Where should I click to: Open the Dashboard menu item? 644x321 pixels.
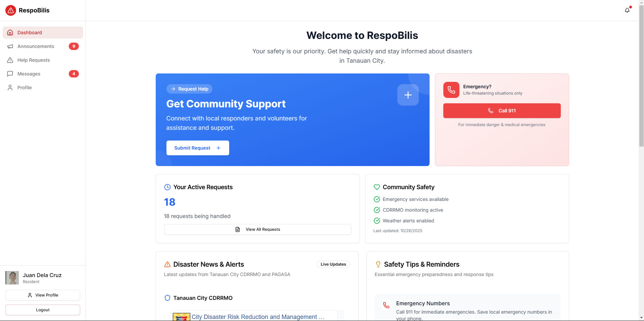click(43, 33)
